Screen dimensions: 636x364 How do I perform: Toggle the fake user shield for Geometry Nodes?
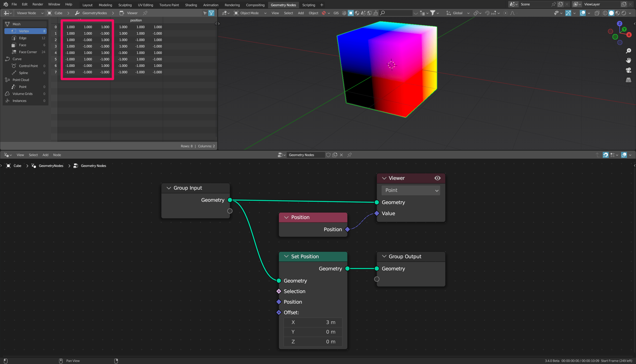pyautogui.click(x=328, y=155)
